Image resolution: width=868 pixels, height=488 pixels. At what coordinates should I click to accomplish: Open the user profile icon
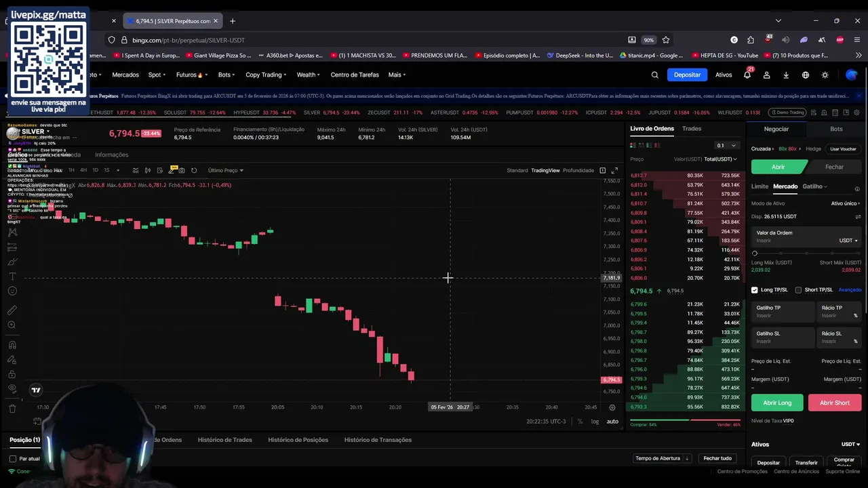click(766, 75)
